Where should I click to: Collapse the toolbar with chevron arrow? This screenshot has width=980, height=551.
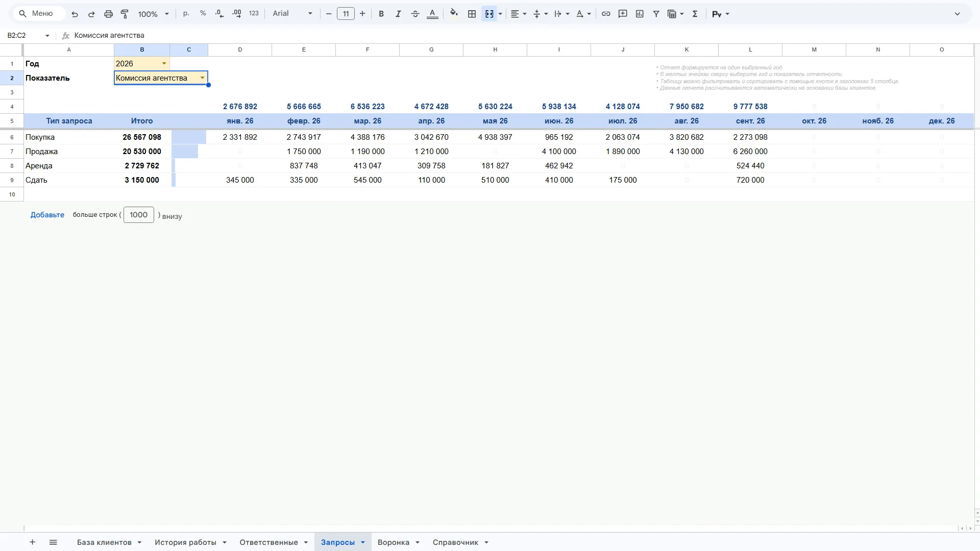[x=957, y=14]
